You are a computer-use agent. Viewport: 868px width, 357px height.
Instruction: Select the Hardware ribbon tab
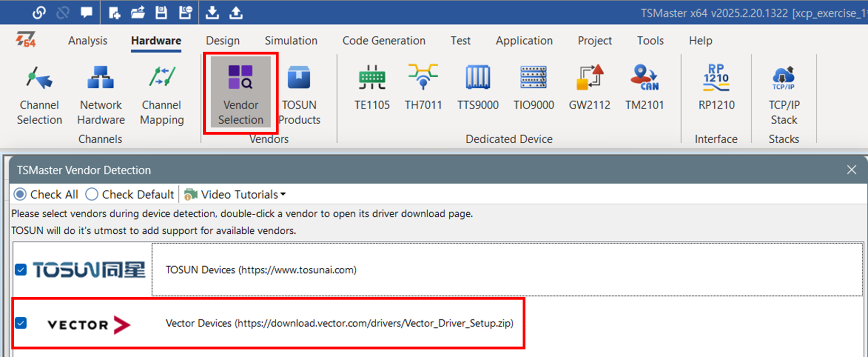tap(156, 41)
